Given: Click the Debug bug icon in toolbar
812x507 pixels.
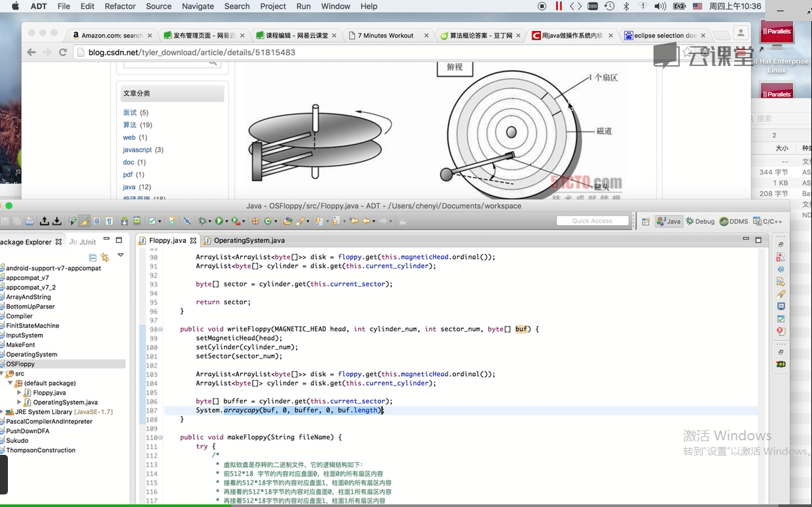Looking at the screenshot, I should 203,221.
